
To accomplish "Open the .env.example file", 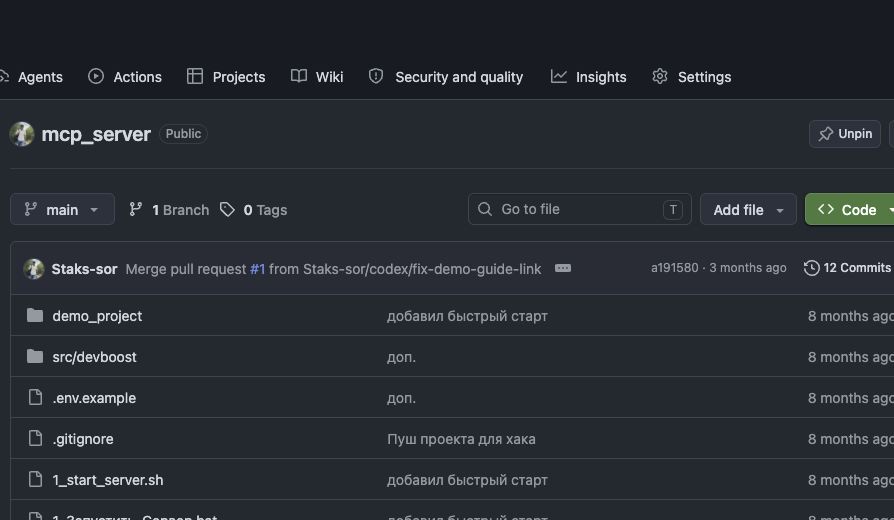I will pyautogui.click(x=94, y=397).
